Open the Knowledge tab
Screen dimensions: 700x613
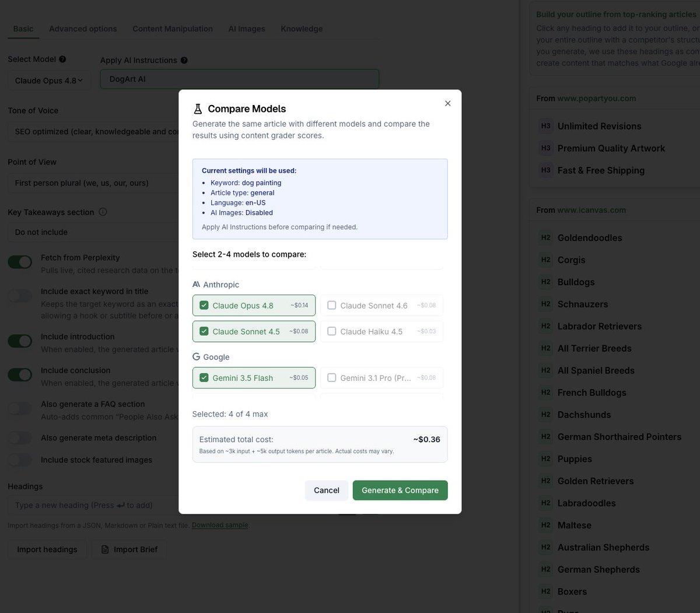302,29
